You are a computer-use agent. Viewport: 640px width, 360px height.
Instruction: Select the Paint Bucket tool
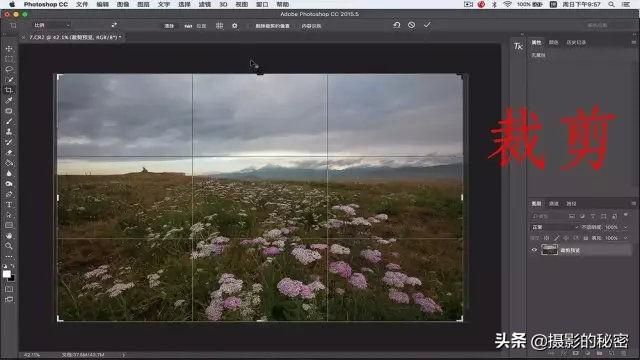(9, 163)
